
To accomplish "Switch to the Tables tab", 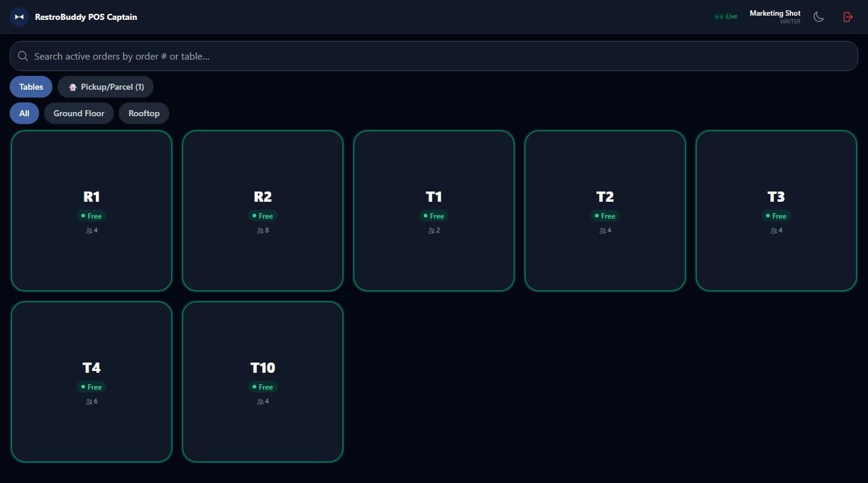I will [x=31, y=87].
